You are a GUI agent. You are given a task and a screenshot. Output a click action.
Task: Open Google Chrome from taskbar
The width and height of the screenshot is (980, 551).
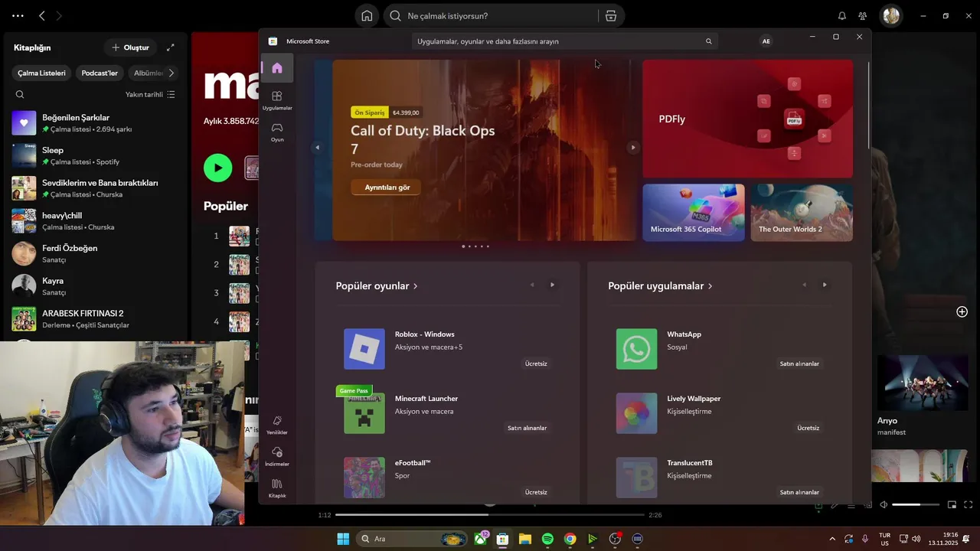[x=570, y=539]
